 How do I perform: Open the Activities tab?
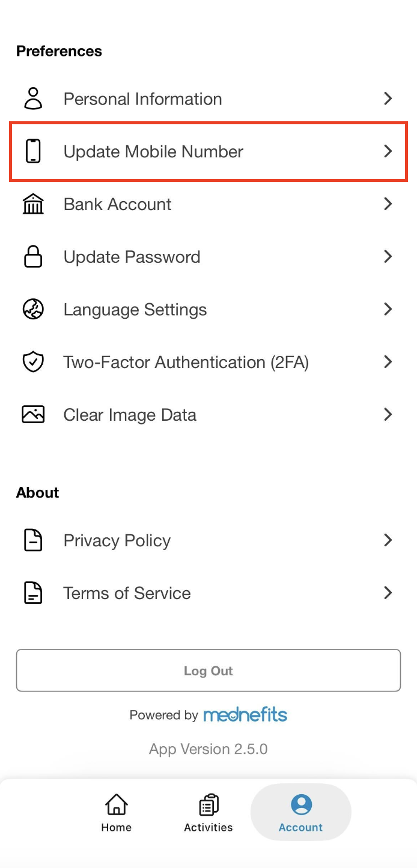[x=208, y=813]
